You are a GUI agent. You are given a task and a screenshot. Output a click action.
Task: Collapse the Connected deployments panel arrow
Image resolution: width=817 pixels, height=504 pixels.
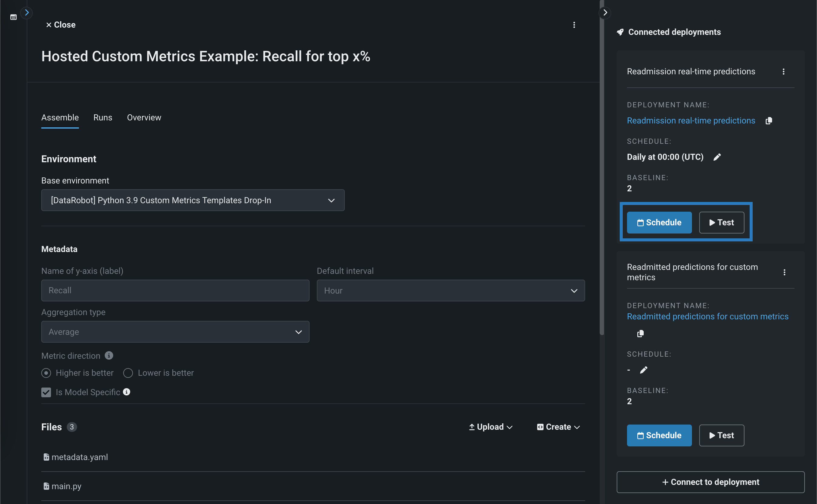click(x=605, y=13)
